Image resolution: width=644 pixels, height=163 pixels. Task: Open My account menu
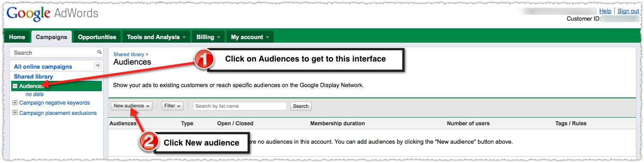coord(250,37)
